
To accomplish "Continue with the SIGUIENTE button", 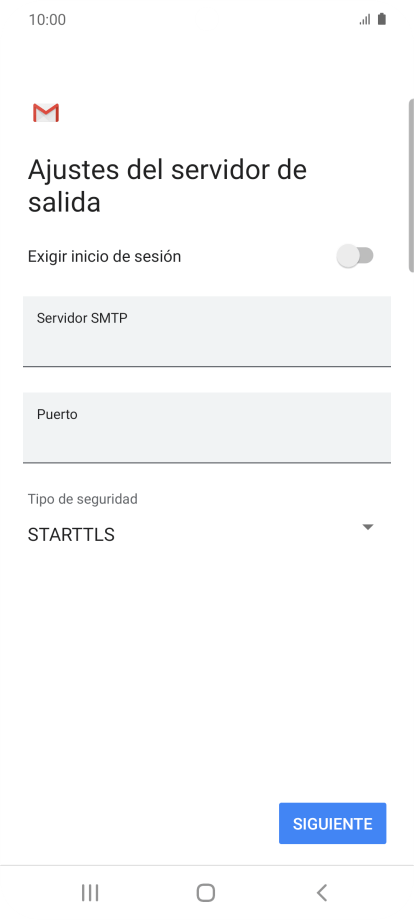I will coord(332,823).
